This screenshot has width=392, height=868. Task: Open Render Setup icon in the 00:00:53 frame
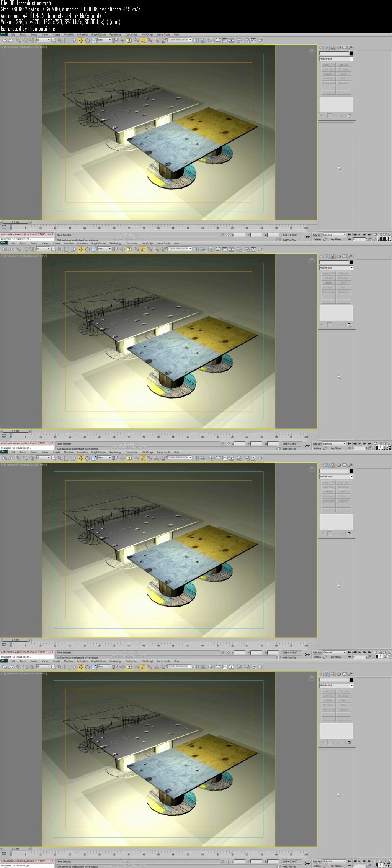tap(247, 667)
